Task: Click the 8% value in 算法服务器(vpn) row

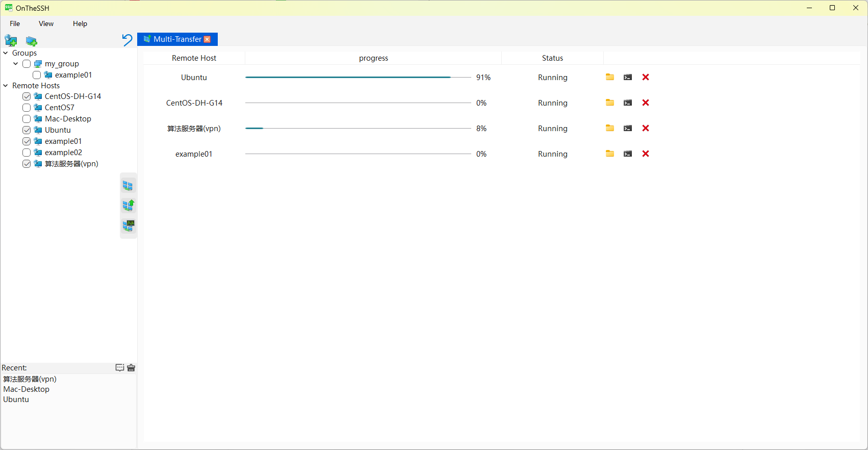Action: click(481, 129)
